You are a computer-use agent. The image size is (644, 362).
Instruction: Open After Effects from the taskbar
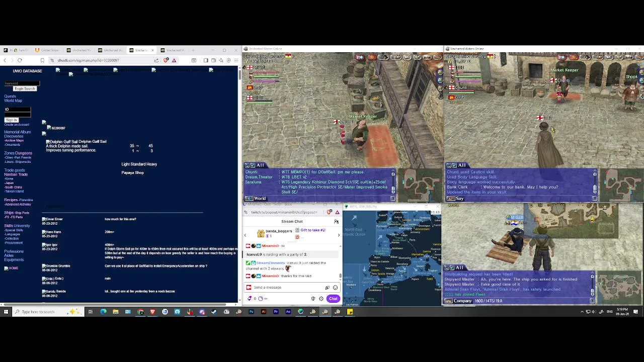pyautogui.click(x=288, y=312)
